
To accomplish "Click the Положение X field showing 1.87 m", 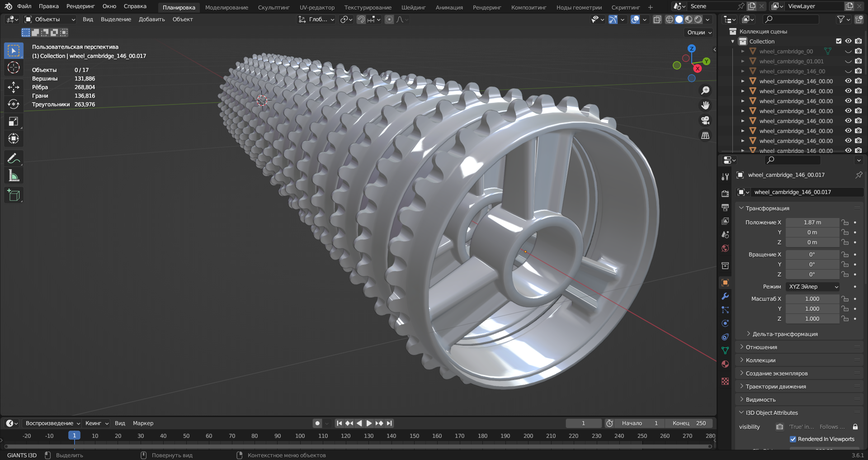I will (x=812, y=223).
